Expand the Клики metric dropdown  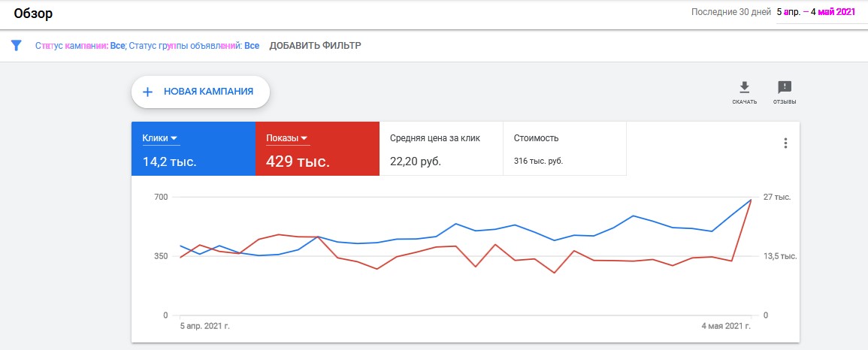click(x=174, y=138)
